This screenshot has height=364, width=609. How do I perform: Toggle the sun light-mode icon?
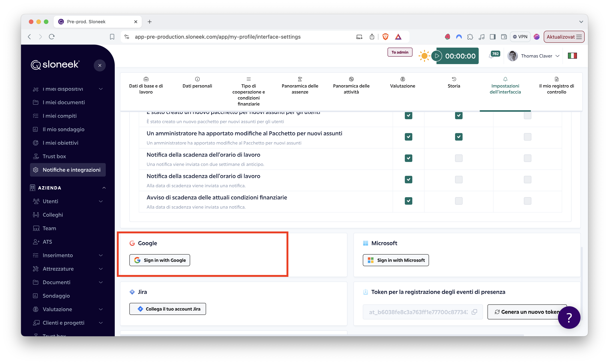click(424, 56)
